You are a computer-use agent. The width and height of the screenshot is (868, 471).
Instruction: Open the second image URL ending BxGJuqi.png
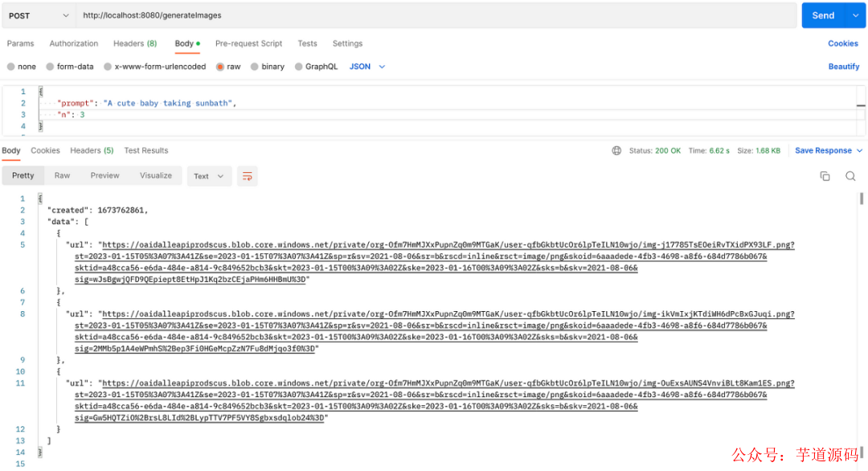coord(435,331)
